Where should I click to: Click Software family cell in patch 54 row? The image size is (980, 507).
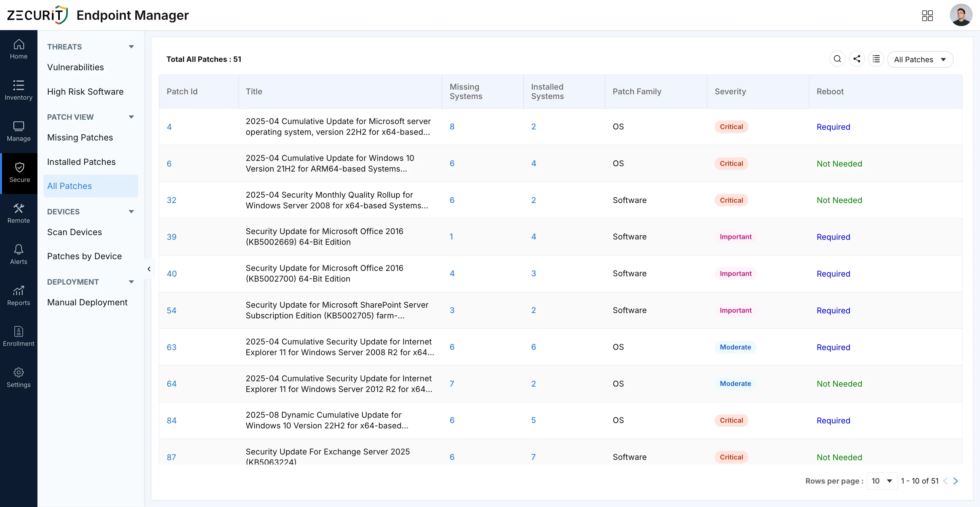tap(629, 310)
